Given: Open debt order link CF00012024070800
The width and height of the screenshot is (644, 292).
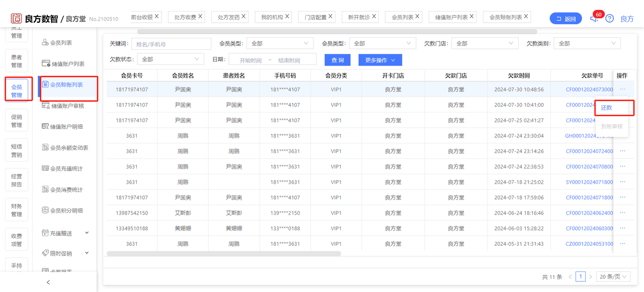Looking at the screenshot, I should click(x=589, y=167).
